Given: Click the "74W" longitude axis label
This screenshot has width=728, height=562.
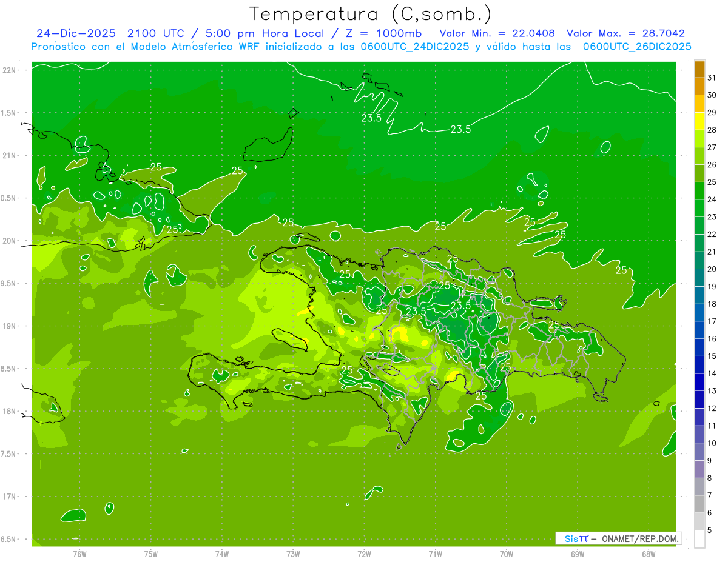Looking at the screenshot, I should coord(222,554).
